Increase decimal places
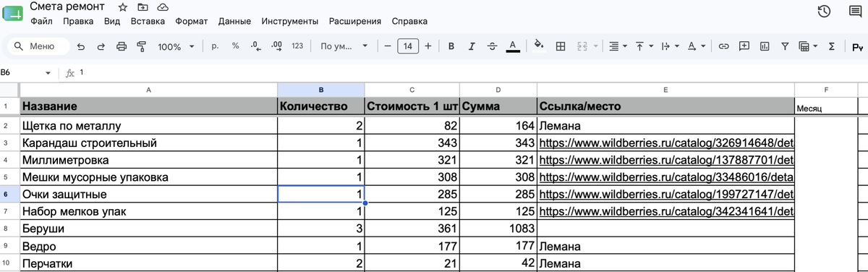 point(276,46)
